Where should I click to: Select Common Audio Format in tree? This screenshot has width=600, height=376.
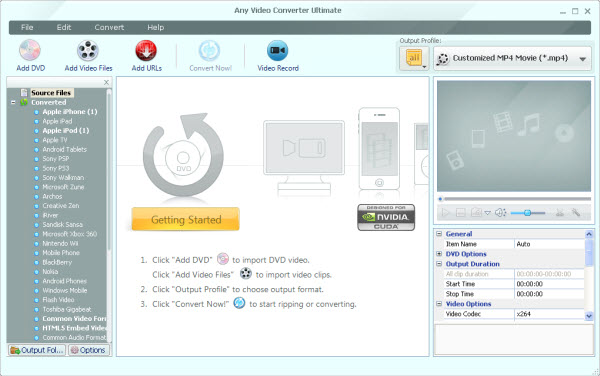coord(74,337)
